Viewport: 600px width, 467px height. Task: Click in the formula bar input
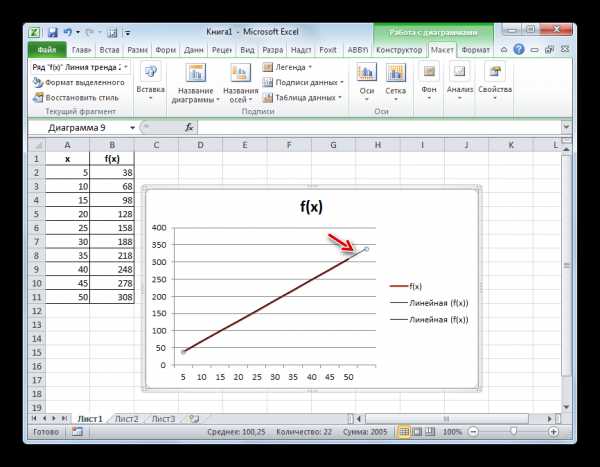(x=380, y=127)
